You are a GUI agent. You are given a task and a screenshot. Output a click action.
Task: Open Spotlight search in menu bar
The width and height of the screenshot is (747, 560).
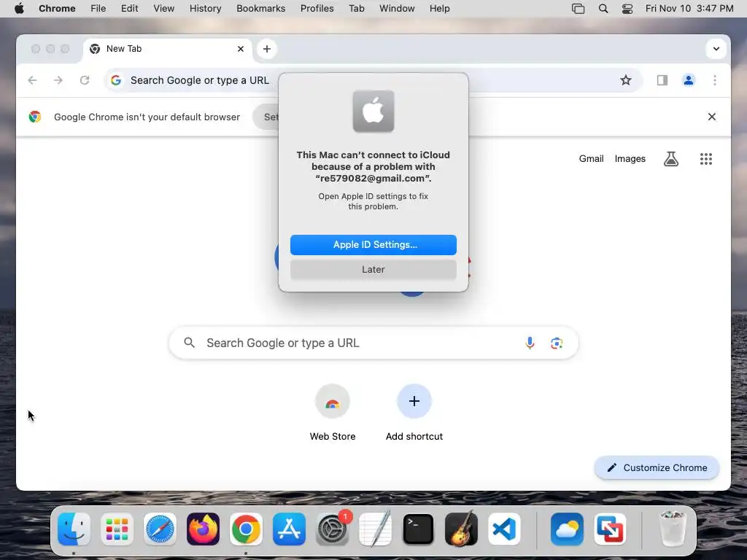coord(603,8)
